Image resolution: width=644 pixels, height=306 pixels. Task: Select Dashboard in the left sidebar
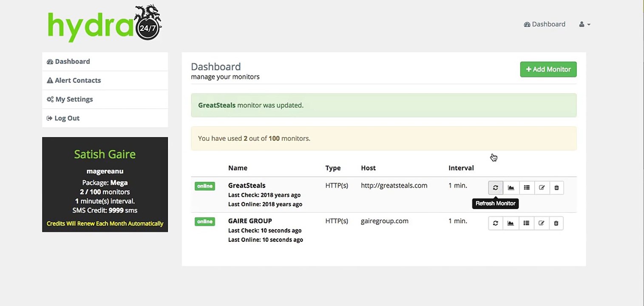click(x=105, y=62)
